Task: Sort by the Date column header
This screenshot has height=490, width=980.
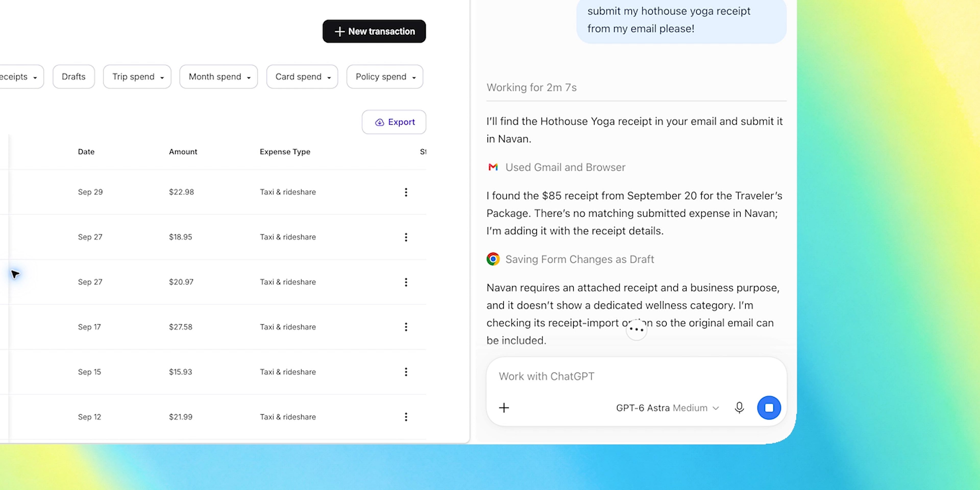Action: point(86,152)
